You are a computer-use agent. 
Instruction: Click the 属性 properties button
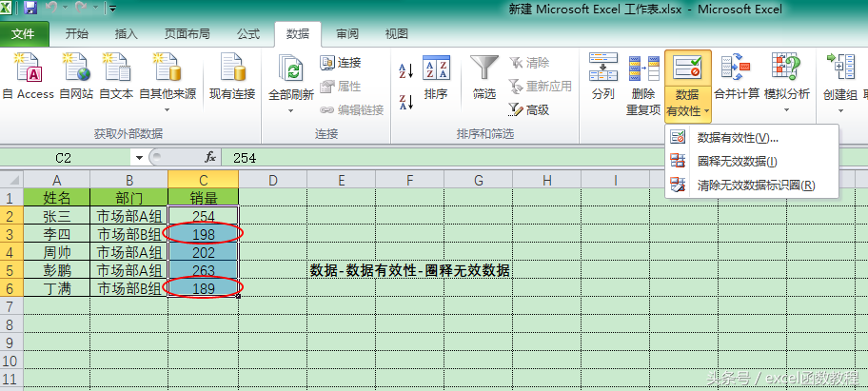pos(341,87)
